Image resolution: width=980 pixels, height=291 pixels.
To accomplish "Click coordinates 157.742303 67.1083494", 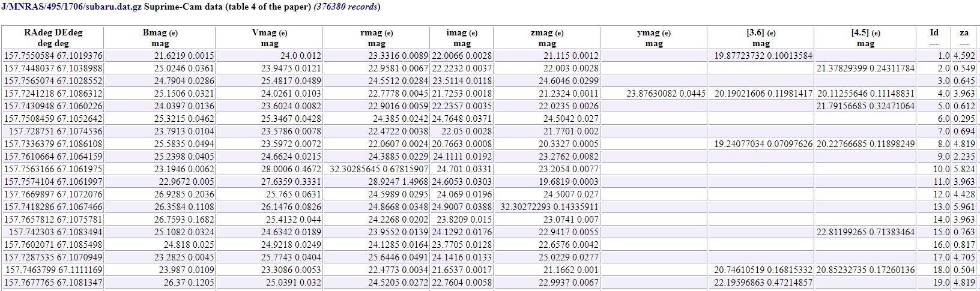I will 55,232.
